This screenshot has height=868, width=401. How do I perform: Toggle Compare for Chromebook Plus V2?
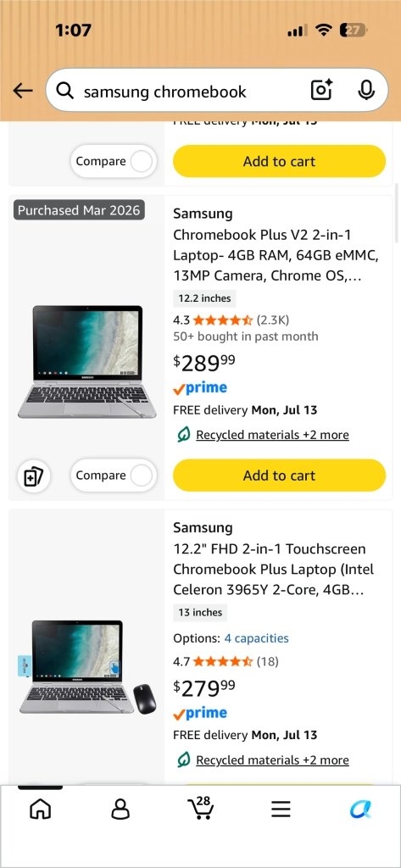coord(114,476)
